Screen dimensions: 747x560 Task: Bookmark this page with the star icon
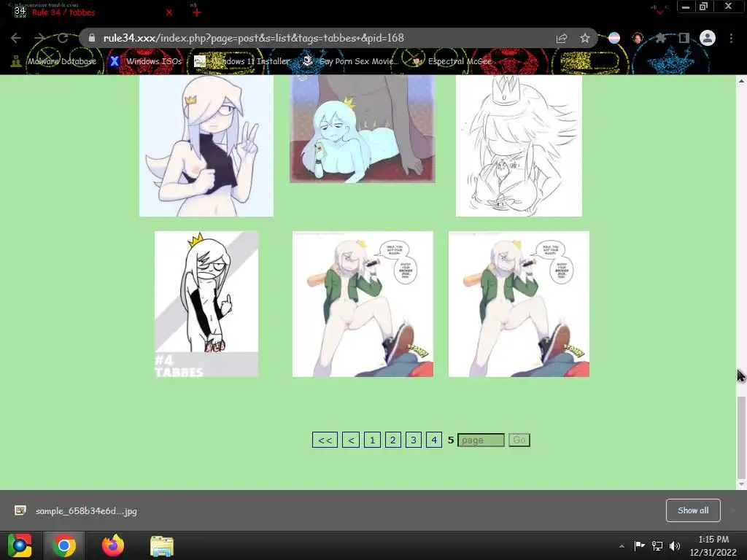585,38
